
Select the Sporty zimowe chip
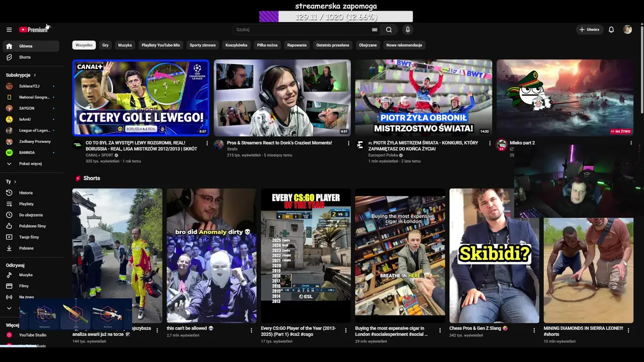coord(203,45)
